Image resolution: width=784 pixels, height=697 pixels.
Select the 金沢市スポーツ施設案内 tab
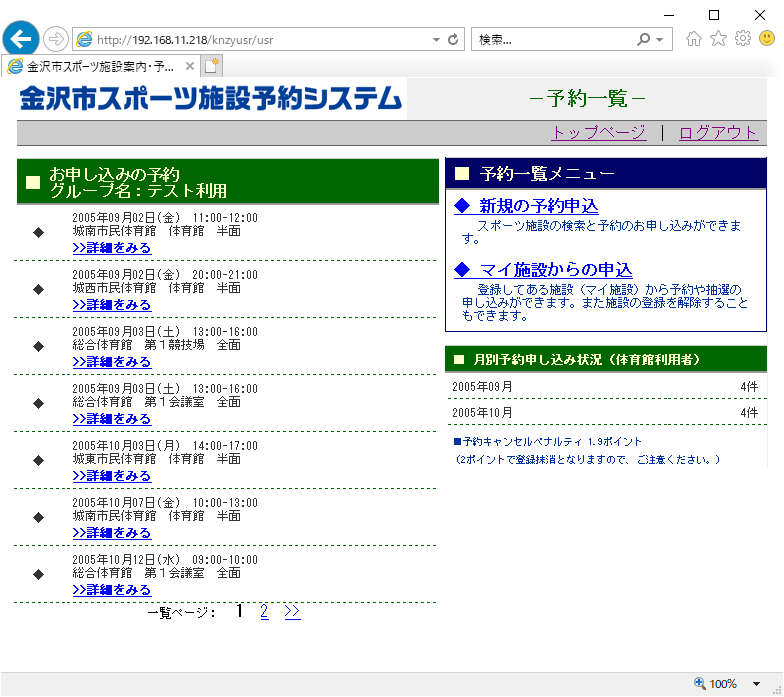pos(100,66)
